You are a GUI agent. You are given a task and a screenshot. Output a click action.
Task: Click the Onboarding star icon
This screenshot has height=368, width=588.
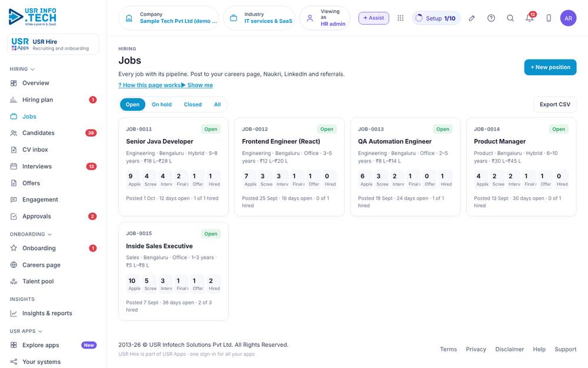[x=14, y=248]
